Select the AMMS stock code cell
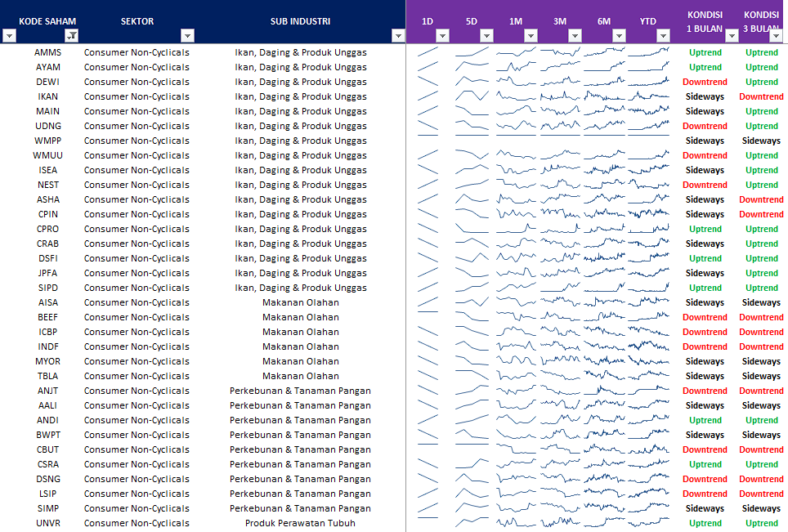 click(x=47, y=52)
